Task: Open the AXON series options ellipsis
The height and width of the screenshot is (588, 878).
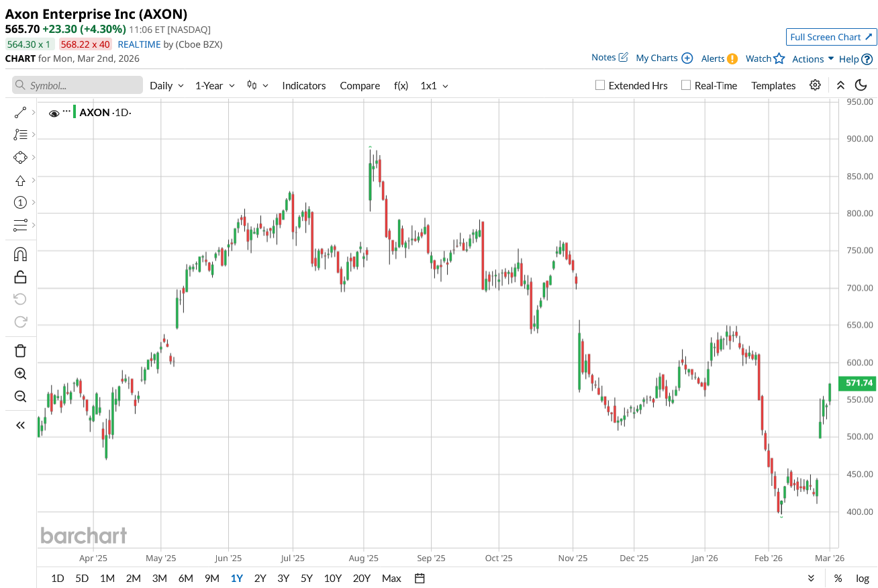Action: [66, 111]
